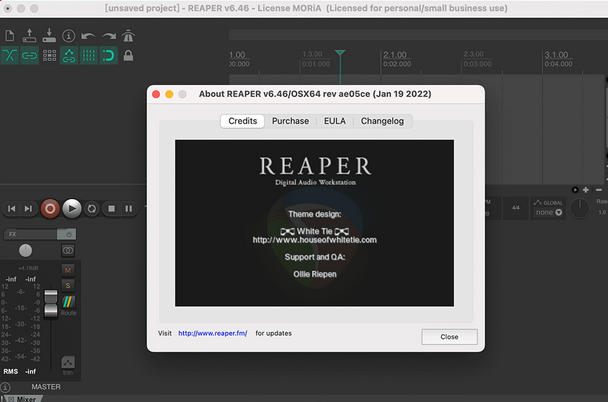The height and width of the screenshot is (402, 608).
Task: Toggle master FX bypass power icon
Action: coord(67,234)
